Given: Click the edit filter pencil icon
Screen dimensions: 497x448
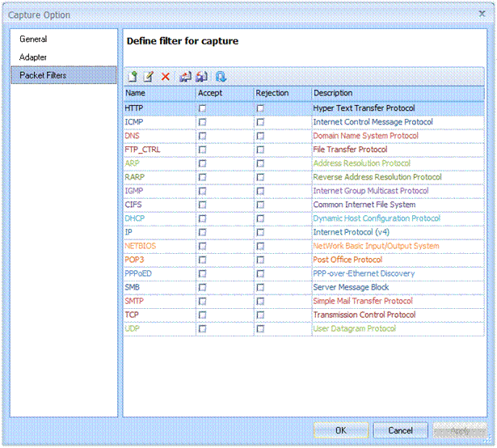Looking at the screenshot, I should tap(149, 77).
